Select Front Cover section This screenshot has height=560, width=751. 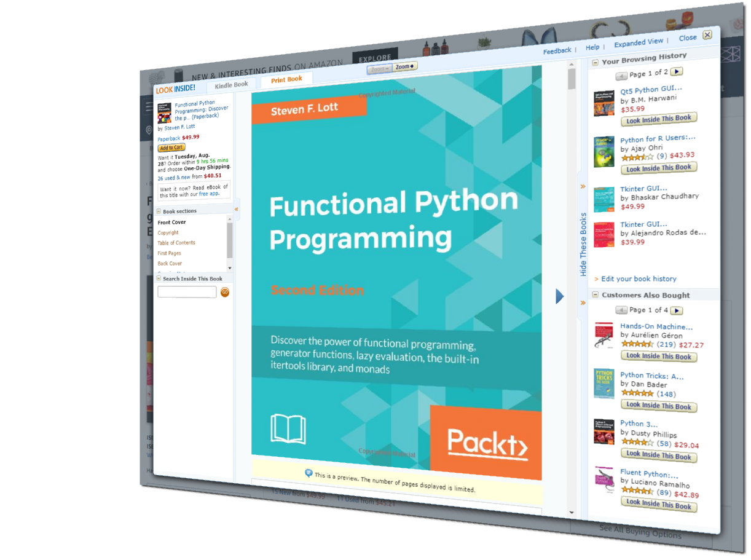tap(171, 223)
